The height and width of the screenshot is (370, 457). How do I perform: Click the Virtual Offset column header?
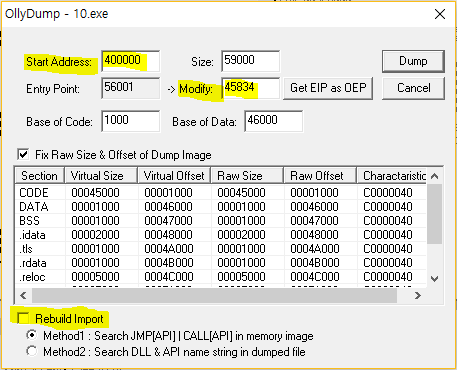coord(174,176)
